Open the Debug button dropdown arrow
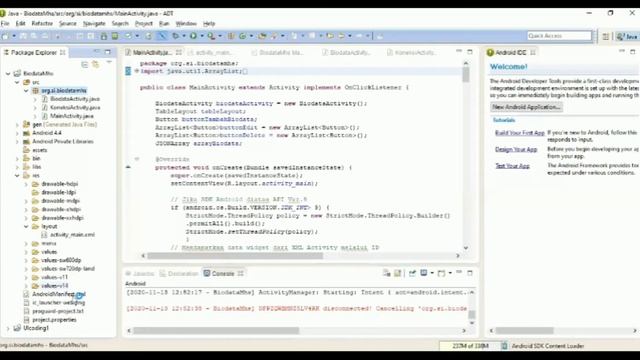This screenshot has height=360, width=640. click(184, 36)
